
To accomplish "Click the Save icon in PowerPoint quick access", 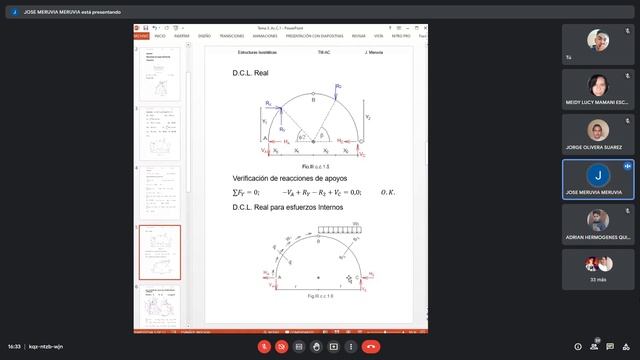I will pyautogui.click(x=145, y=28).
